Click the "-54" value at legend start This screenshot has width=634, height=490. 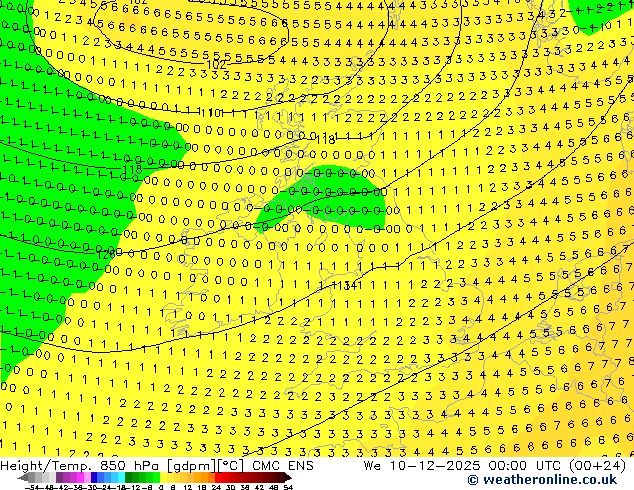click(33, 487)
